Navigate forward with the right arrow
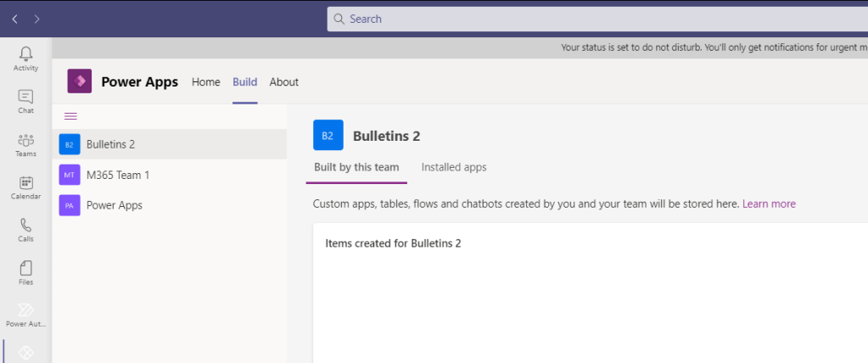This screenshot has height=363, width=868. click(36, 19)
